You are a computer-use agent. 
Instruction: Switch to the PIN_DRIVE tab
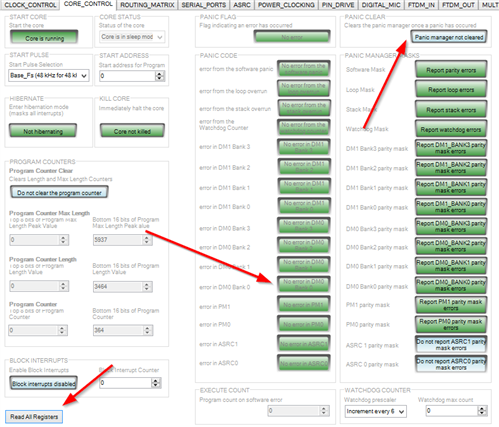(338, 5)
